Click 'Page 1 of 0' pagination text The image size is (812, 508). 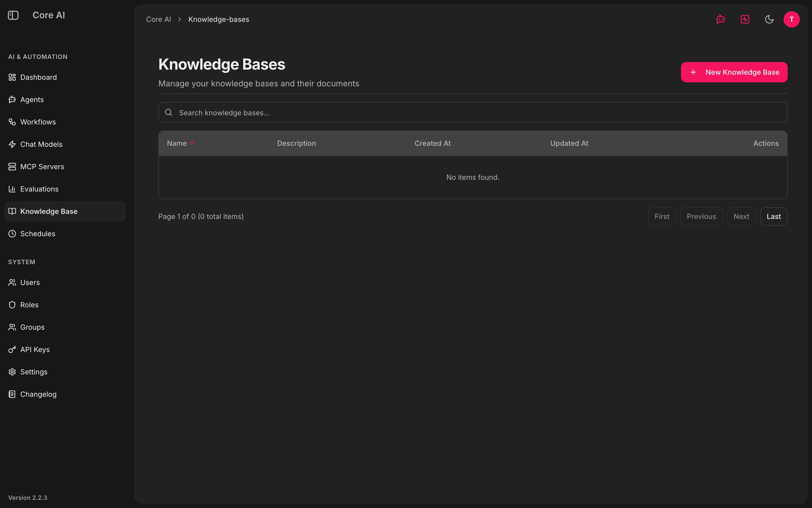[x=177, y=216]
